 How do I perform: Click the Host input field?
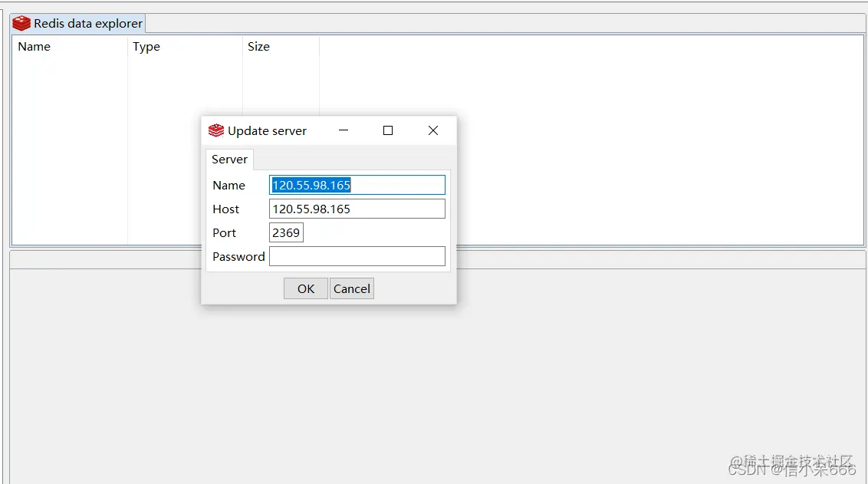(x=357, y=209)
